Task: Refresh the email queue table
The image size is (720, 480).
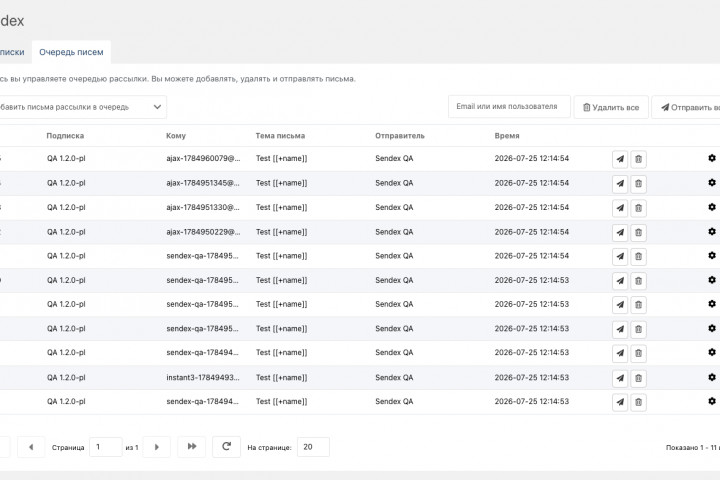Action: (x=226, y=446)
